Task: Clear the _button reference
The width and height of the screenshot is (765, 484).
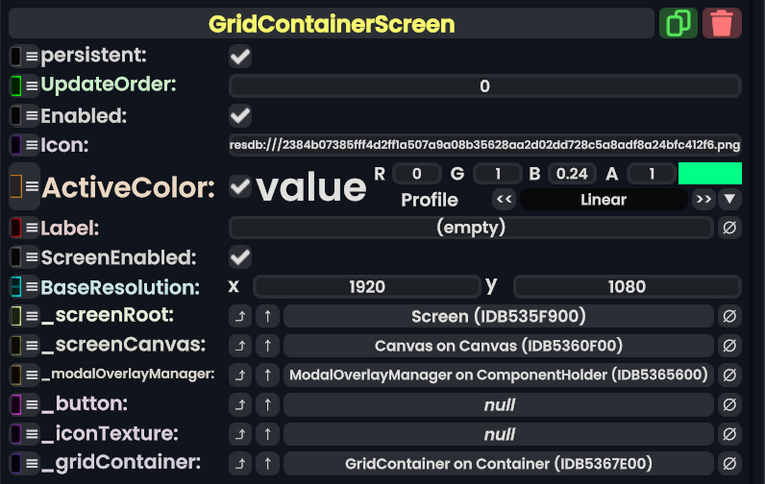Action: (x=729, y=404)
